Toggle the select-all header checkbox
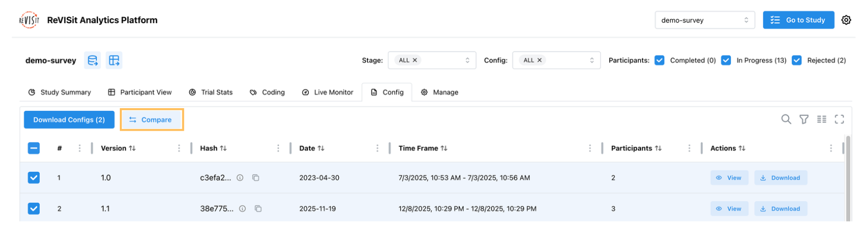Viewport: 868px width, 226px height. tap(33, 148)
